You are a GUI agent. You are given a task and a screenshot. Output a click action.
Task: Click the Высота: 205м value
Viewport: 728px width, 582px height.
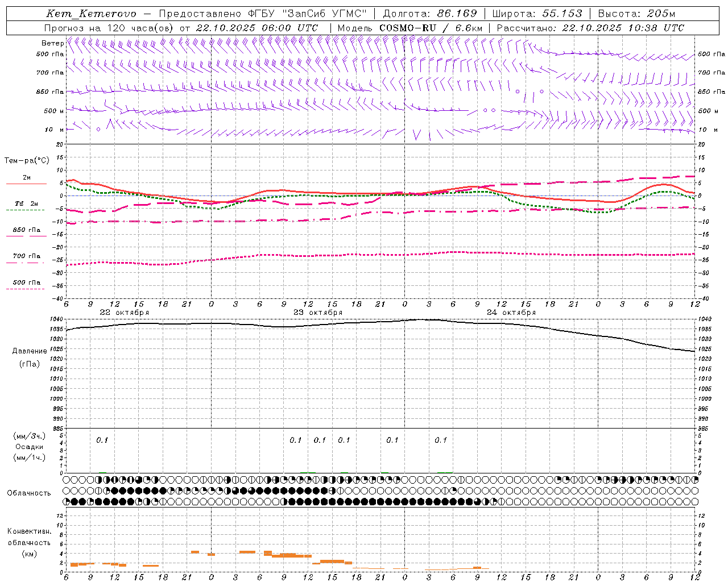(636, 14)
